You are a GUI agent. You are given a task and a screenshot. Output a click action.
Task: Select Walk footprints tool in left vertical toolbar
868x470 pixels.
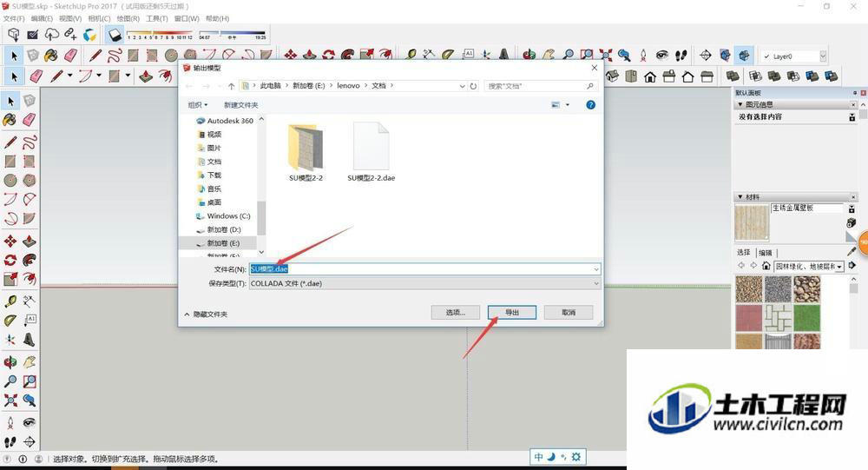(x=10, y=441)
